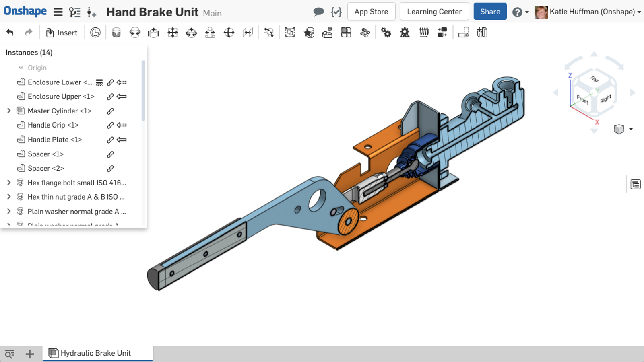Image resolution: width=644 pixels, height=362 pixels.
Task: Select the Fastened mate tool
Action: click(116, 33)
